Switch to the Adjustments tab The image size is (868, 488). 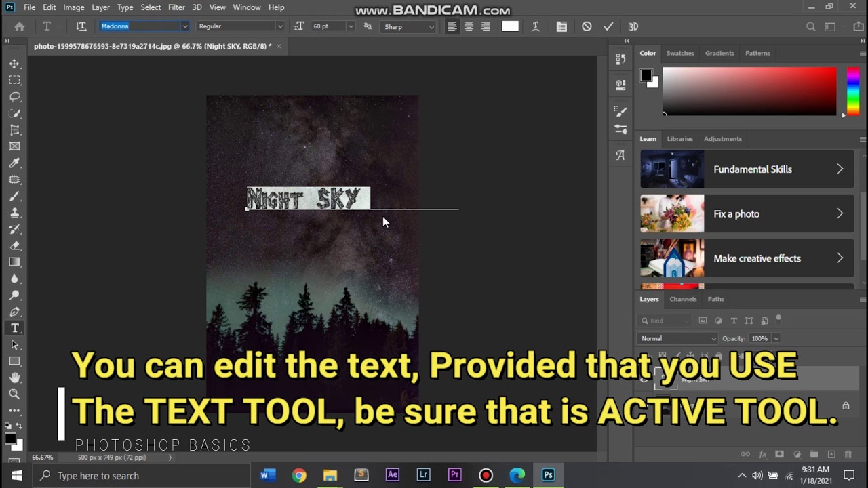[723, 139]
